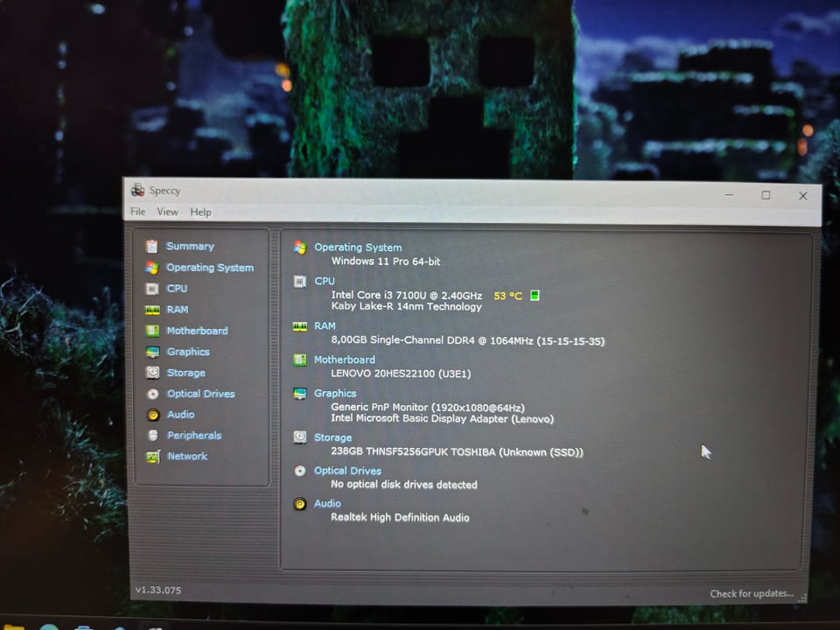
Task: Click the Motherboard icon beside summary heading
Action: click(x=300, y=360)
